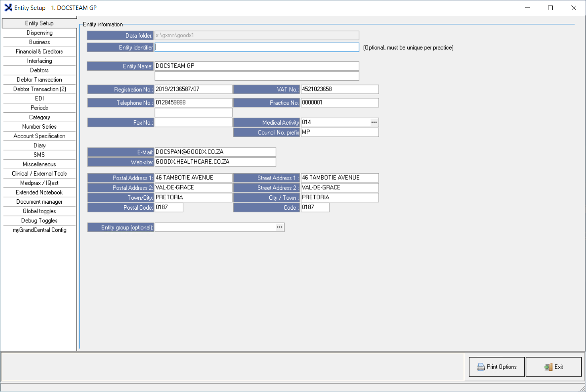Minimize the Entity Setup window
Viewport: 586px width, 392px height.
point(527,8)
